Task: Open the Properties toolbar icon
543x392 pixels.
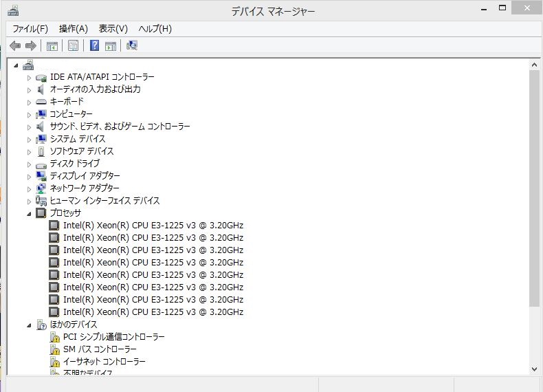Action: tap(73, 46)
